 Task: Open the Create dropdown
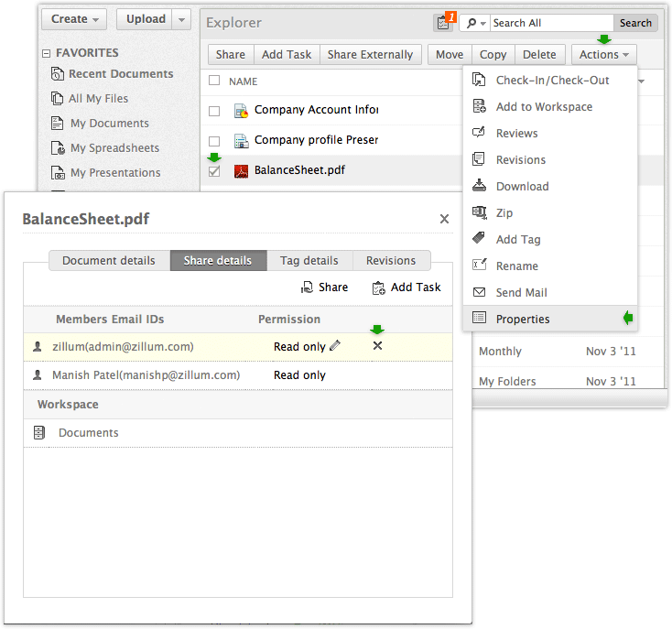pos(74,19)
